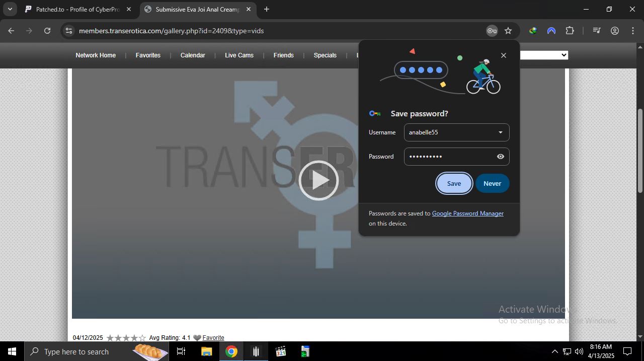The width and height of the screenshot is (644, 361).
Task: Go back to the previous page
Action: 11,31
